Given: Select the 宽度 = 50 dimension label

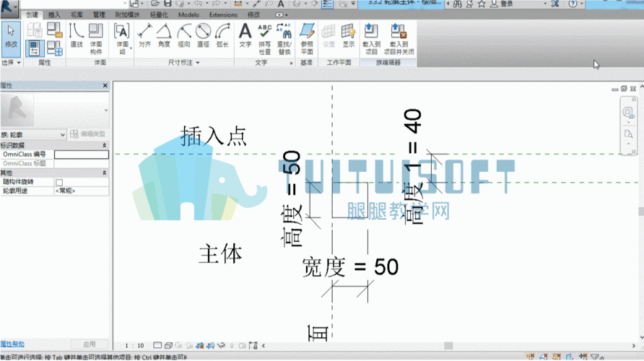Looking at the screenshot, I should click(x=350, y=267).
